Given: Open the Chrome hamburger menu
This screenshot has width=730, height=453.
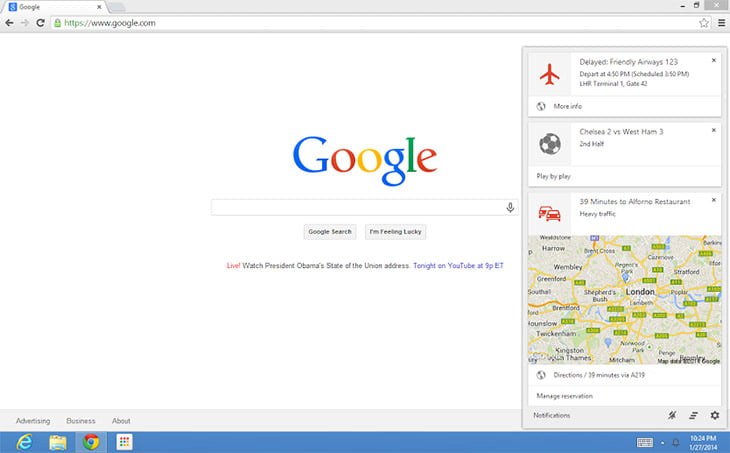Looking at the screenshot, I should [x=721, y=23].
